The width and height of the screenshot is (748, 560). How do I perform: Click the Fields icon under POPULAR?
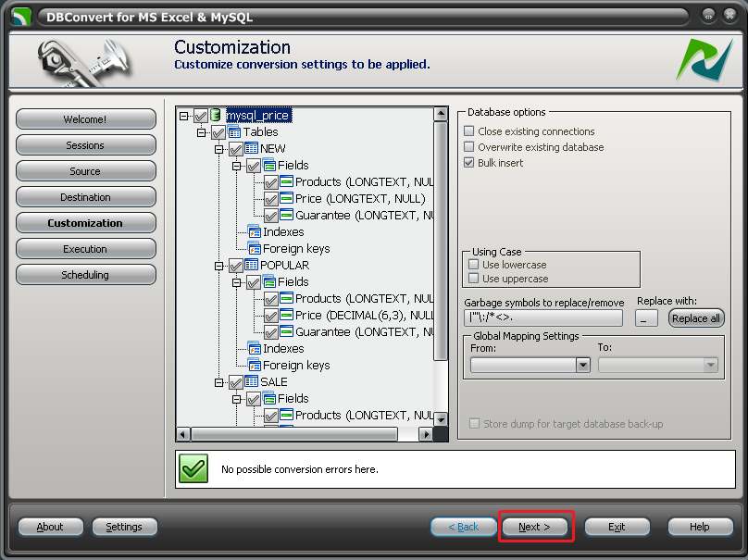point(269,281)
